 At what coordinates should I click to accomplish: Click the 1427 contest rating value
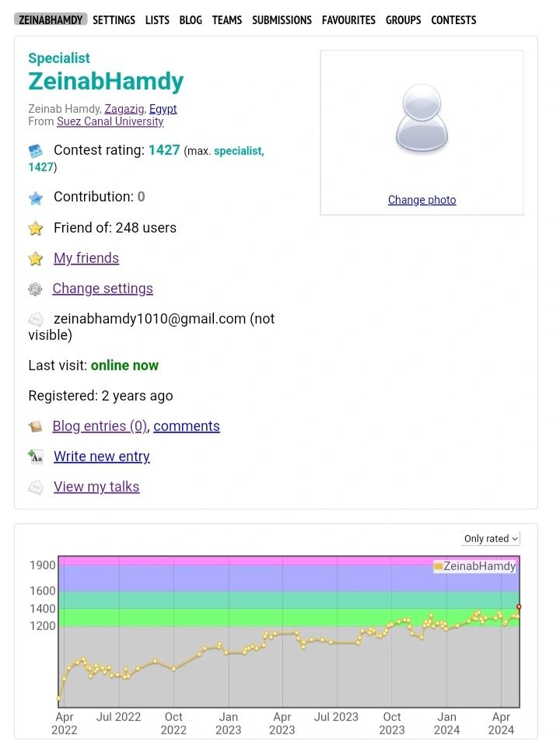pos(164,150)
